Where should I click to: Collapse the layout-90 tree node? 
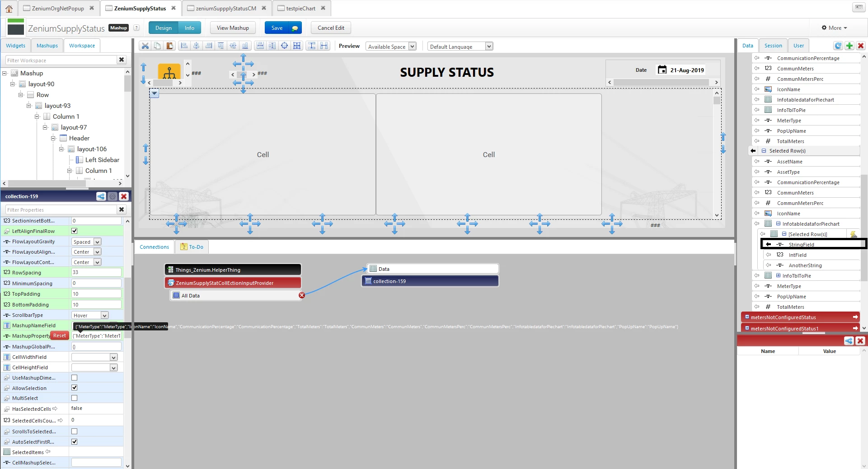point(13,84)
